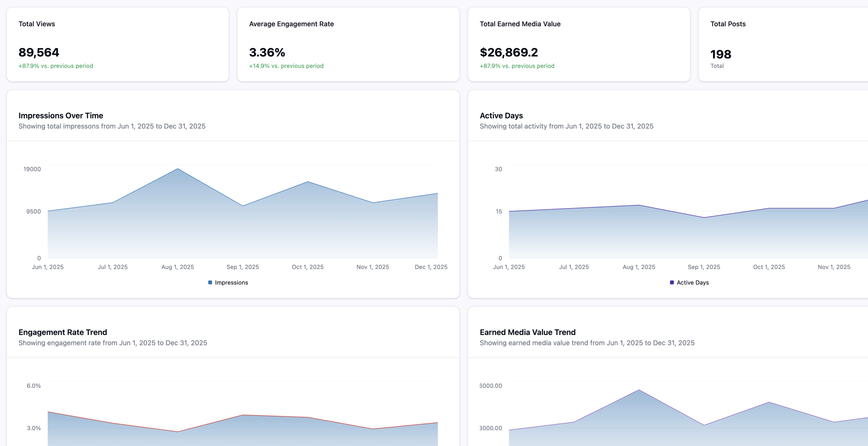Click the Dec 1, 2025 axis label

point(431,267)
